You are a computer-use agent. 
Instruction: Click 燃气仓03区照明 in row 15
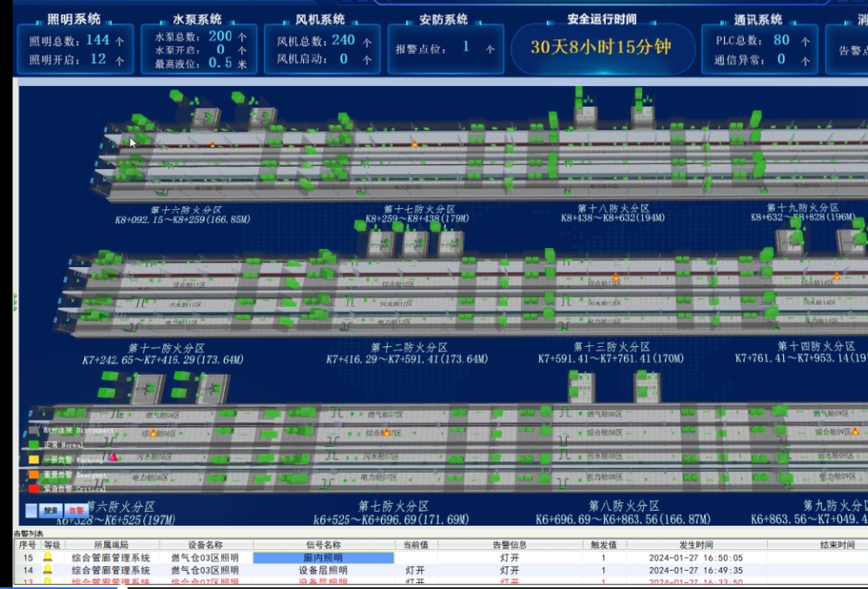[205, 558]
